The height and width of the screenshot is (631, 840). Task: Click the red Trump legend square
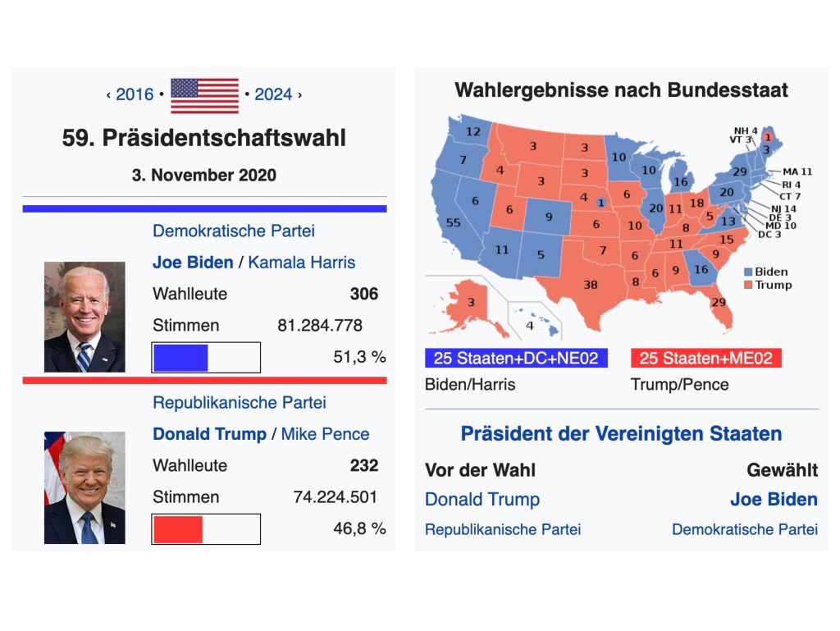(748, 285)
